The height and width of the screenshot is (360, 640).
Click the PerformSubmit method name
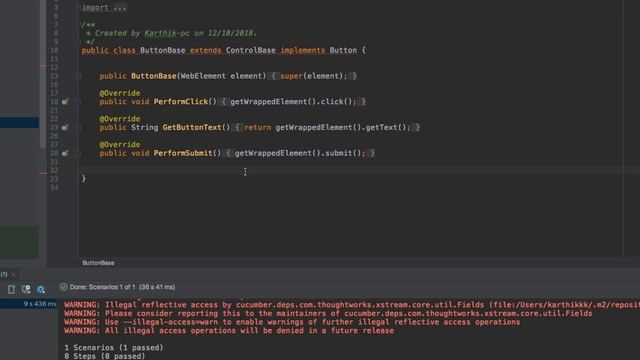183,153
